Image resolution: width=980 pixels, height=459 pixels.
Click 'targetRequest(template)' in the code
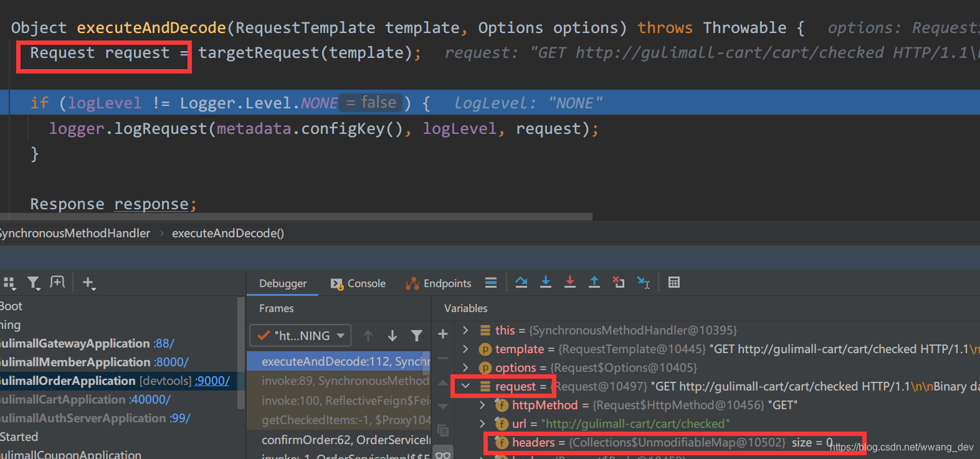pos(305,53)
